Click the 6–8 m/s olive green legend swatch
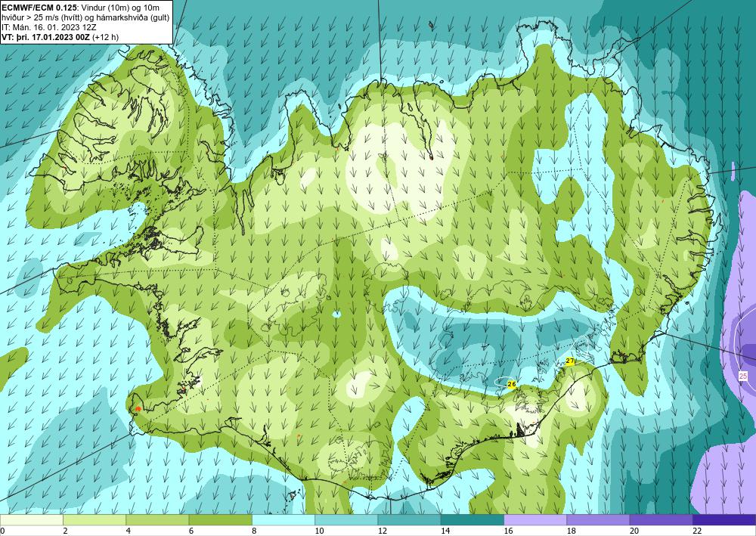The image size is (756, 536). click(220, 519)
